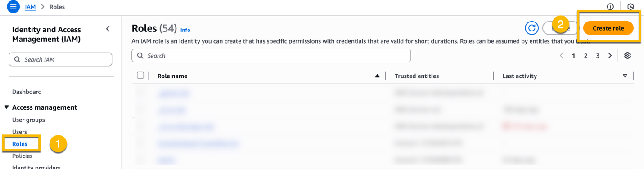Jump to page 3 of roles

pyautogui.click(x=598, y=56)
